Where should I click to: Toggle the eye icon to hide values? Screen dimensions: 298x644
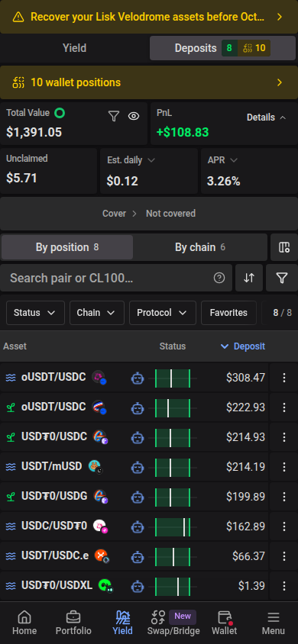coord(134,117)
